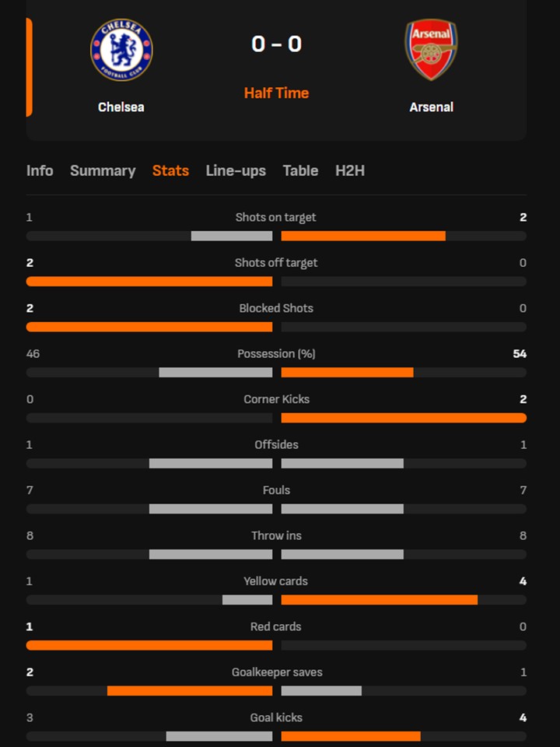Image resolution: width=560 pixels, height=747 pixels.
Task: Click the Chelsea team name
Action: coord(121,107)
